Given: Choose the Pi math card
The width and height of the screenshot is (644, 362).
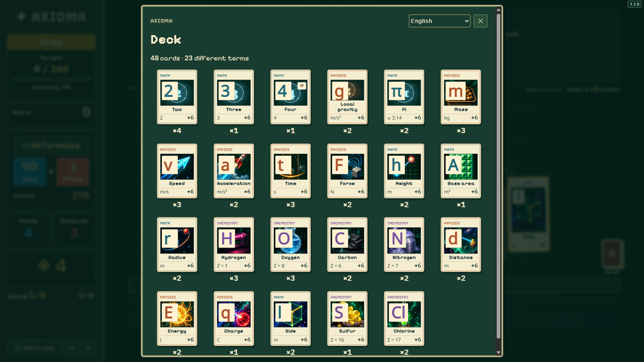Looking at the screenshot, I should pos(404,97).
